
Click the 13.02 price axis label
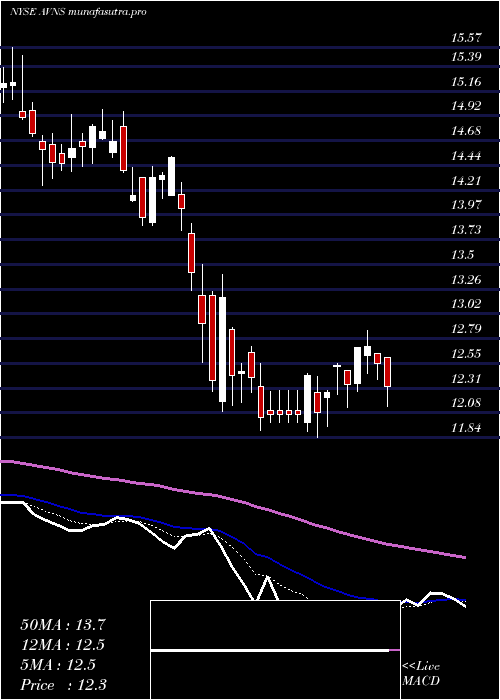pyautogui.click(x=467, y=304)
